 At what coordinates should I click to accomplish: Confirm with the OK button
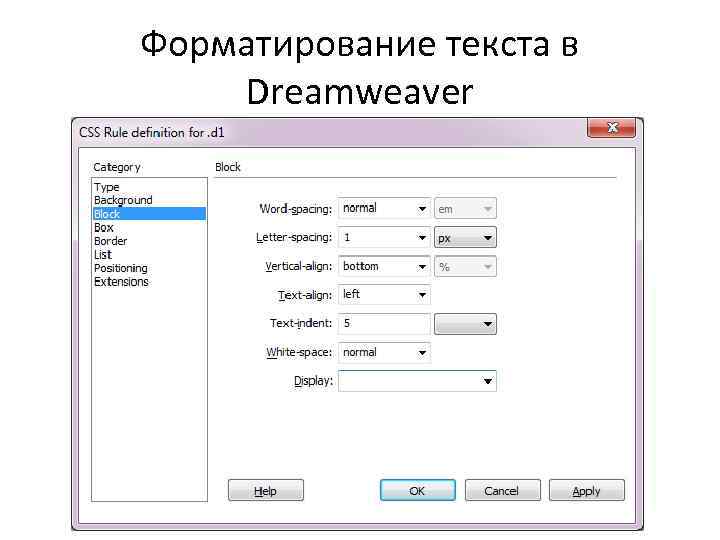pyautogui.click(x=417, y=490)
